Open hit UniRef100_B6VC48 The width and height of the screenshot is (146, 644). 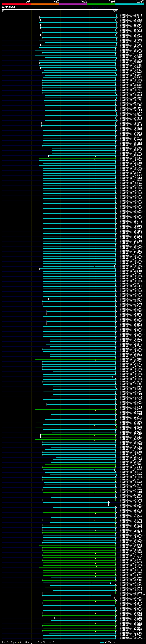[x=131, y=30]
